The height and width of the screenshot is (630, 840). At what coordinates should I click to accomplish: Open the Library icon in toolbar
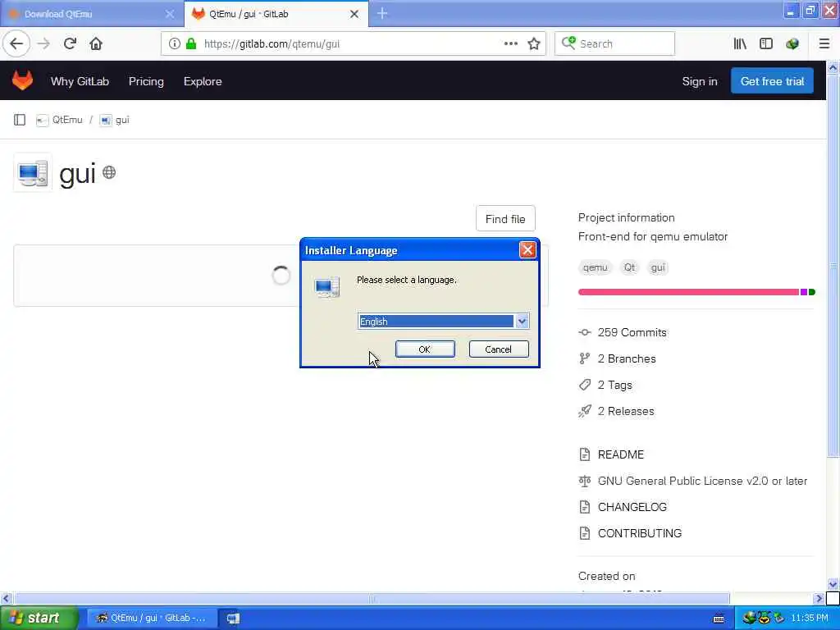[x=740, y=44]
